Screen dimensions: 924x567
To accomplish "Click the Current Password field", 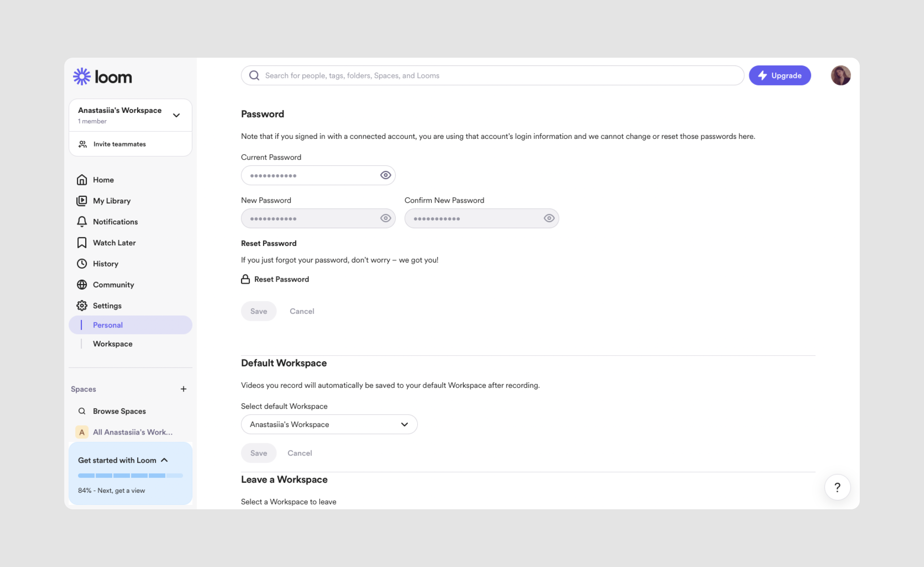I will tap(318, 175).
